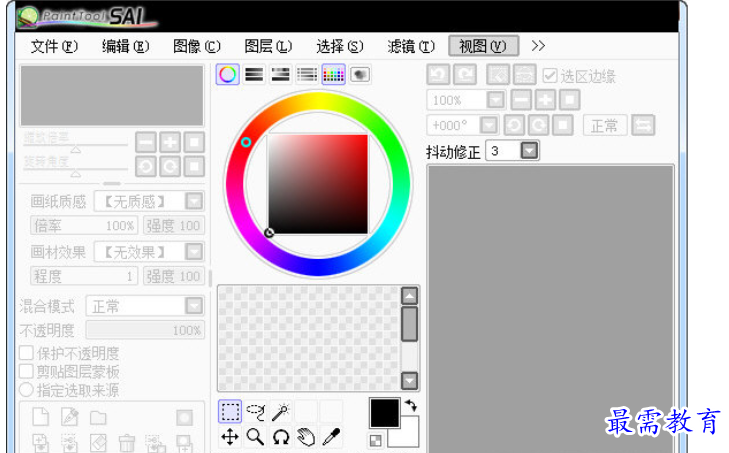Click the flip horizontal view icon
The height and width of the screenshot is (453, 729).
(x=643, y=125)
